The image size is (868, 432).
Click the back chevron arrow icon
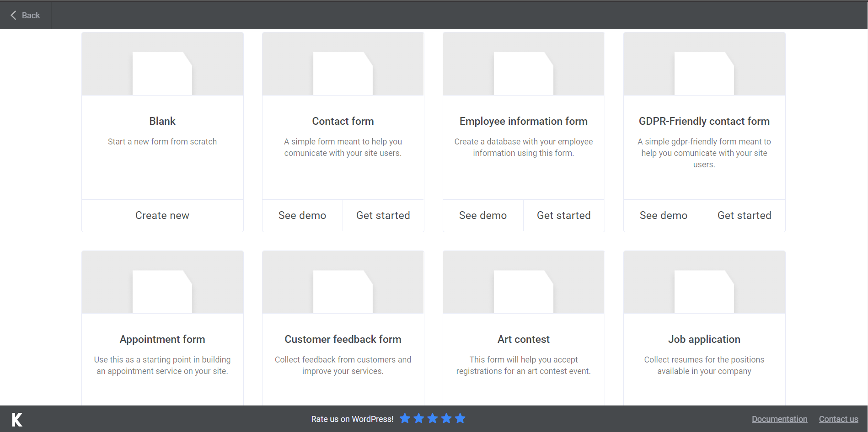point(14,15)
